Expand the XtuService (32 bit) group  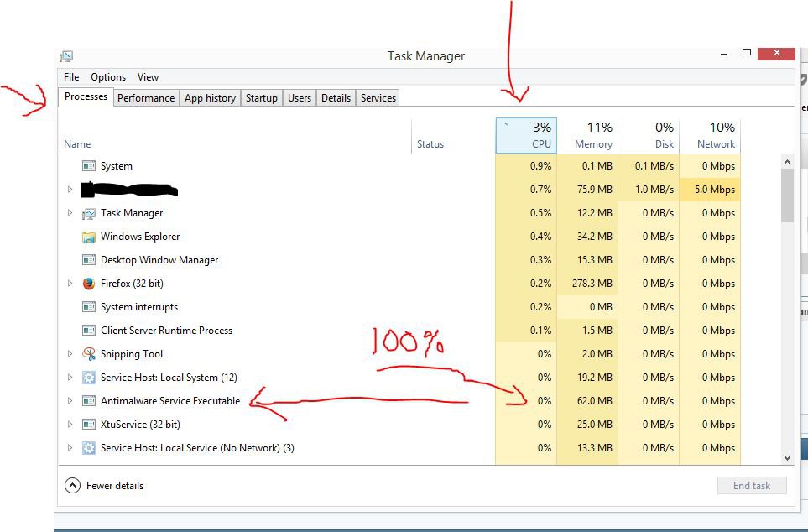tap(70, 425)
